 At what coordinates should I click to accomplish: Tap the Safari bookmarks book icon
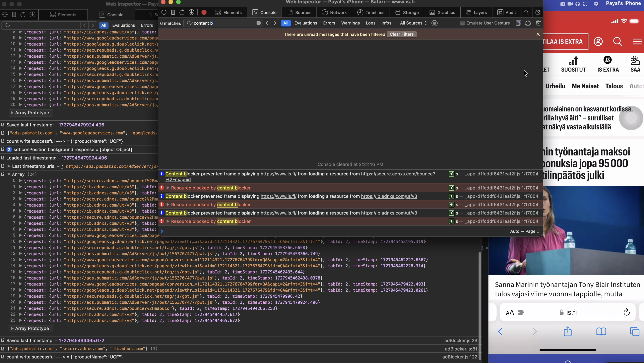[x=601, y=331]
